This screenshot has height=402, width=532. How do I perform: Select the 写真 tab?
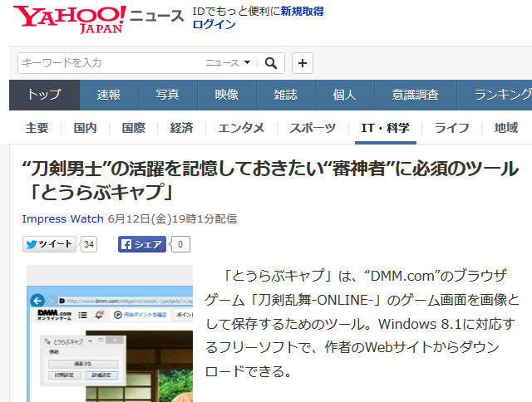(x=168, y=95)
